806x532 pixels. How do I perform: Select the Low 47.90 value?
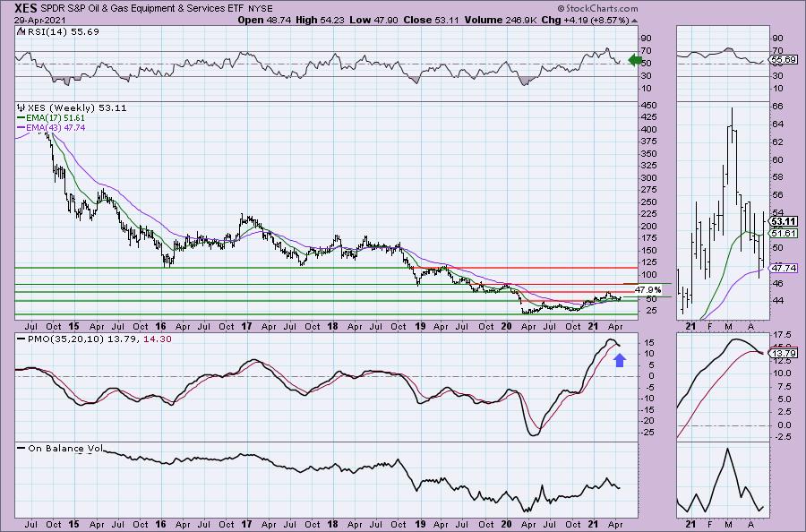(x=373, y=20)
